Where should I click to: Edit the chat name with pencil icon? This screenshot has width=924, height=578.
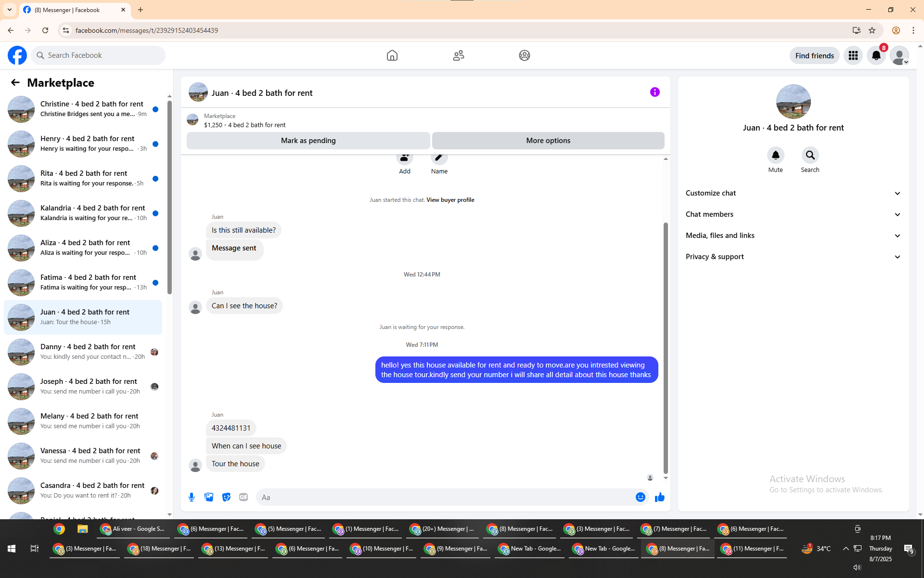click(439, 164)
